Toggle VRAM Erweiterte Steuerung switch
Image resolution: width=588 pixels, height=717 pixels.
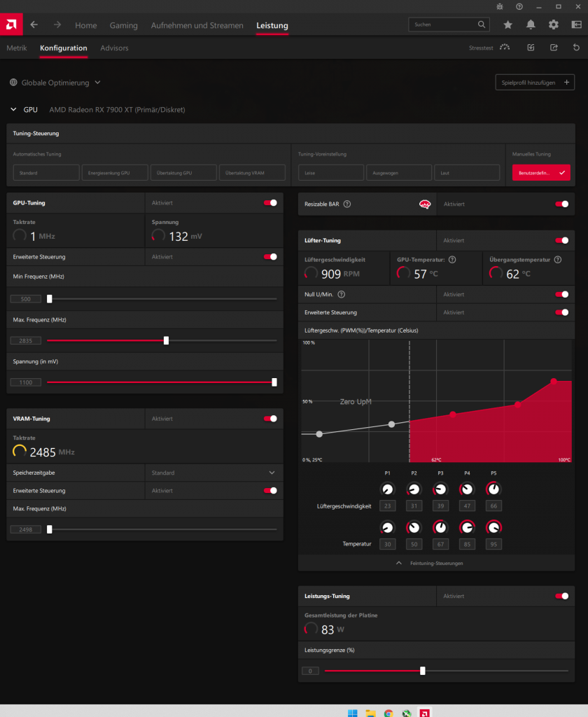point(270,491)
